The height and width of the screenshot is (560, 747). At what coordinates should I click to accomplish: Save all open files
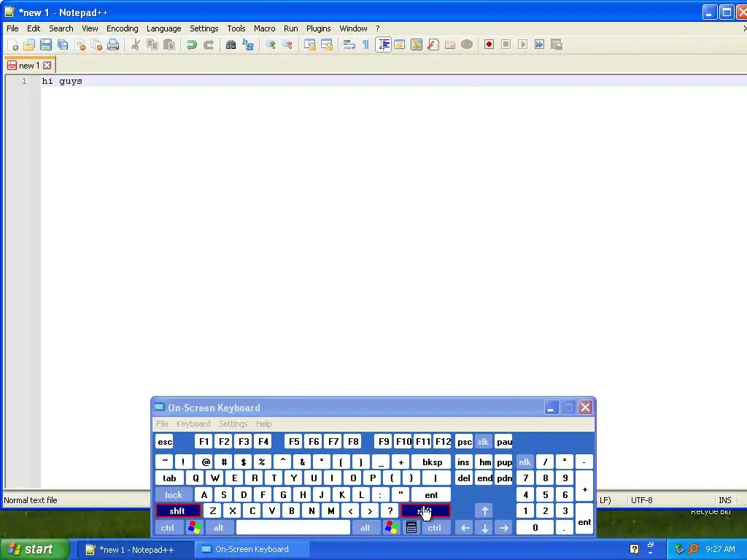click(x=63, y=44)
